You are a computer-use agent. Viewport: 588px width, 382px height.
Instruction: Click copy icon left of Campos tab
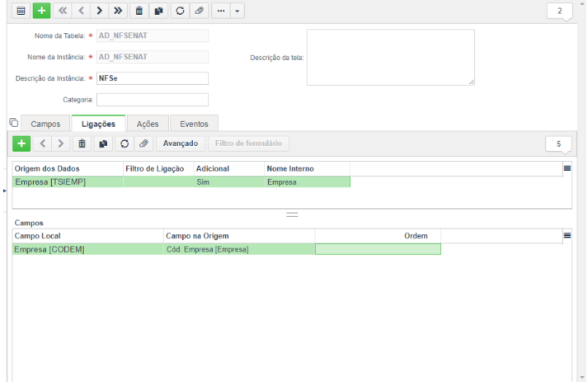pyautogui.click(x=14, y=122)
